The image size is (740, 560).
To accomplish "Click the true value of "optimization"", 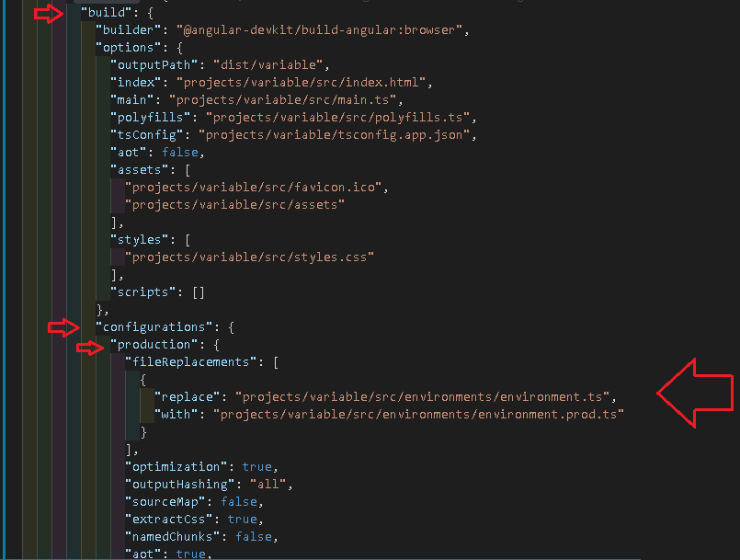I will (257, 467).
